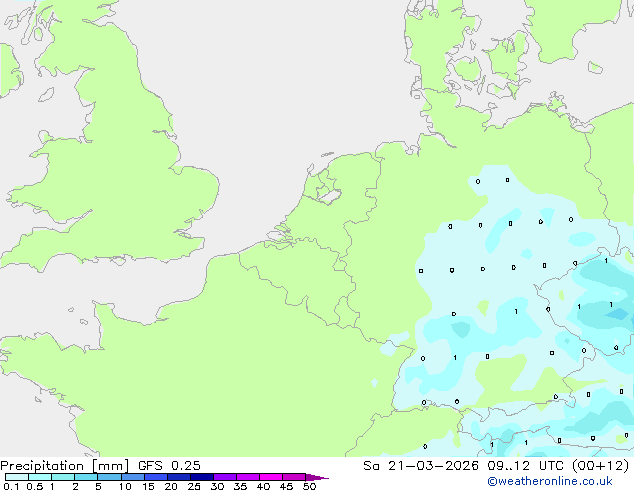
Task: Click the "GFS 0.25" model label
Action: 169,466
